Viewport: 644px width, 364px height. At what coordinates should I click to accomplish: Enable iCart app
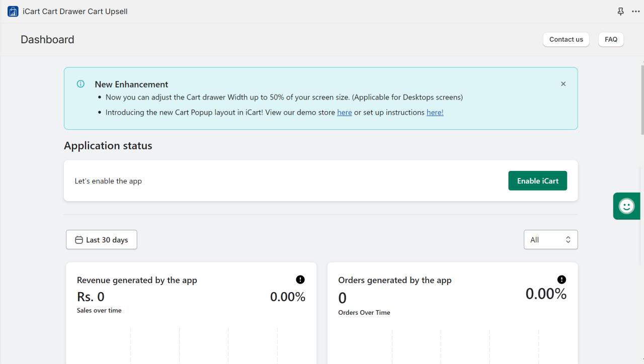537,181
